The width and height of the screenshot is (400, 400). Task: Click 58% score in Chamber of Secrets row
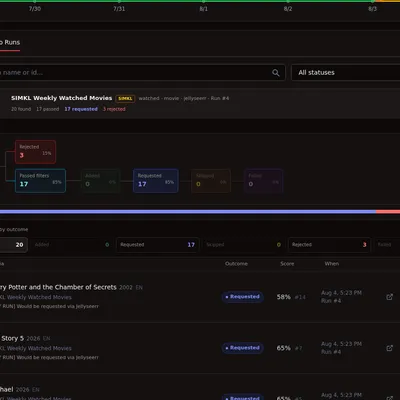283,297
